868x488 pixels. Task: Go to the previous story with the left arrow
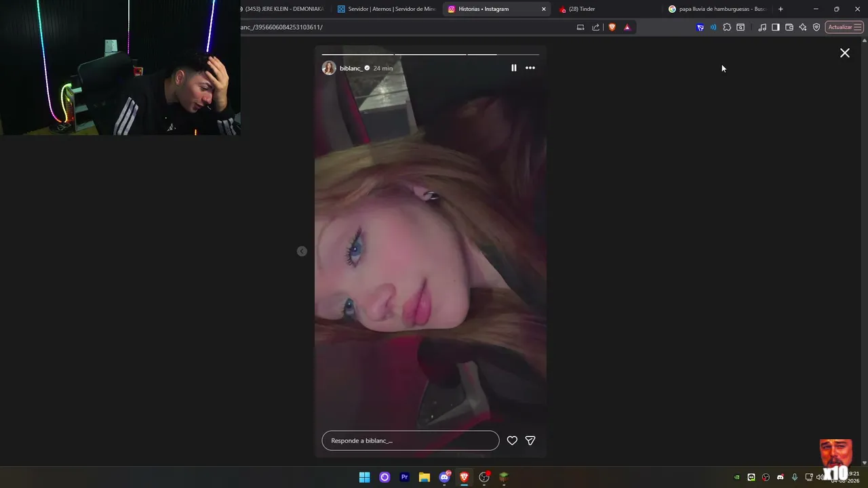tap(302, 251)
